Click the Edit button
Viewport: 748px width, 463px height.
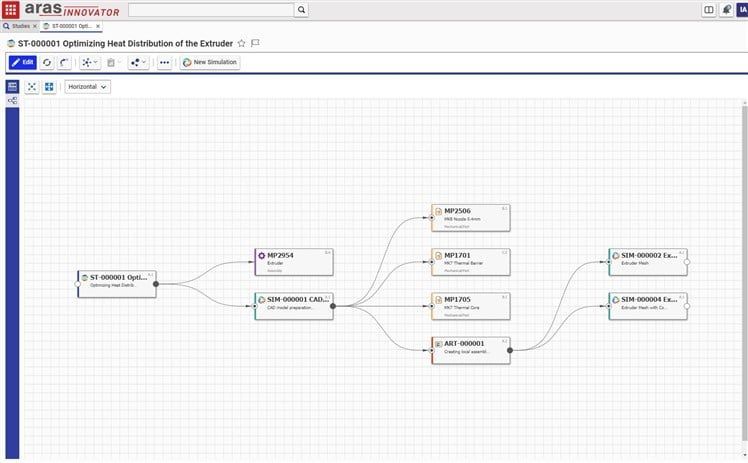(x=22, y=62)
